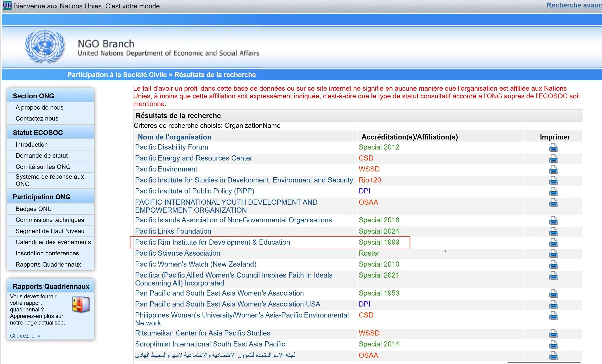Click the printer icon in Pacific Environment row
The width and height of the screenshot is (602, 364).
[x=553, y=170]
